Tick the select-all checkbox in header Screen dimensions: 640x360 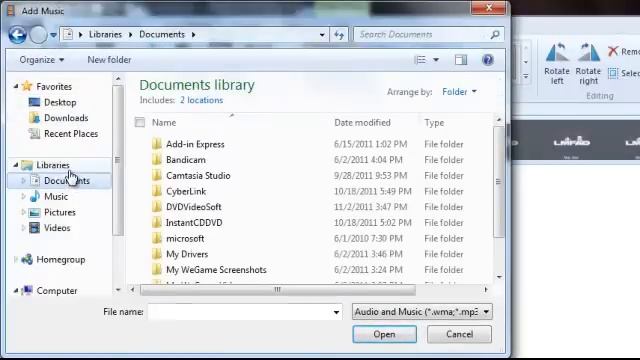pos(140,122)
